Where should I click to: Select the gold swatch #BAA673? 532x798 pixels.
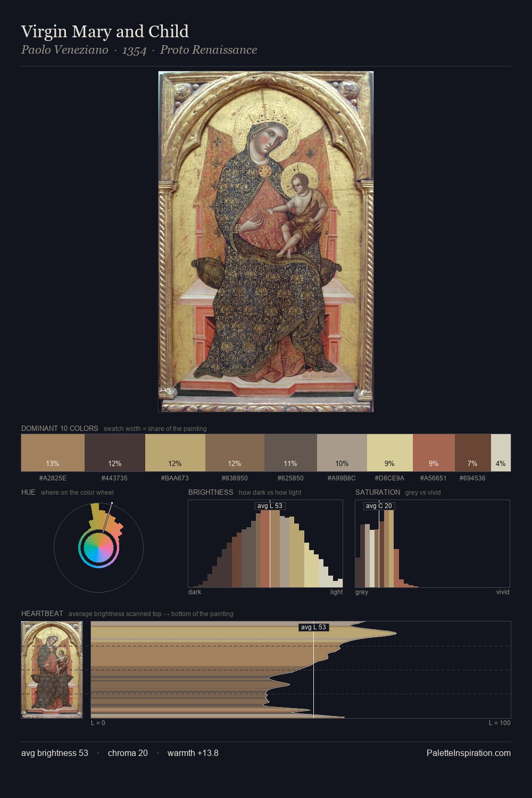click(x=175, y=453)
